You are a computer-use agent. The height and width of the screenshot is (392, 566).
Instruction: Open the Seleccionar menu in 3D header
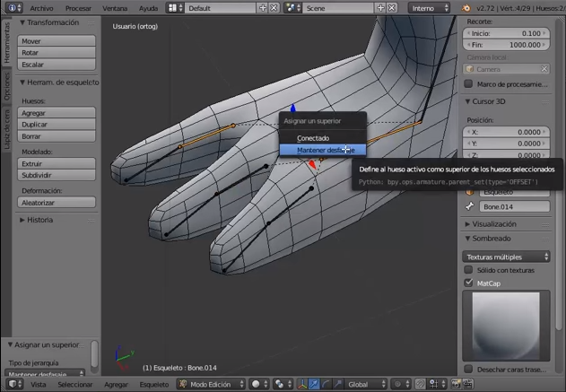pyautogui.click(x=75, y=385)
